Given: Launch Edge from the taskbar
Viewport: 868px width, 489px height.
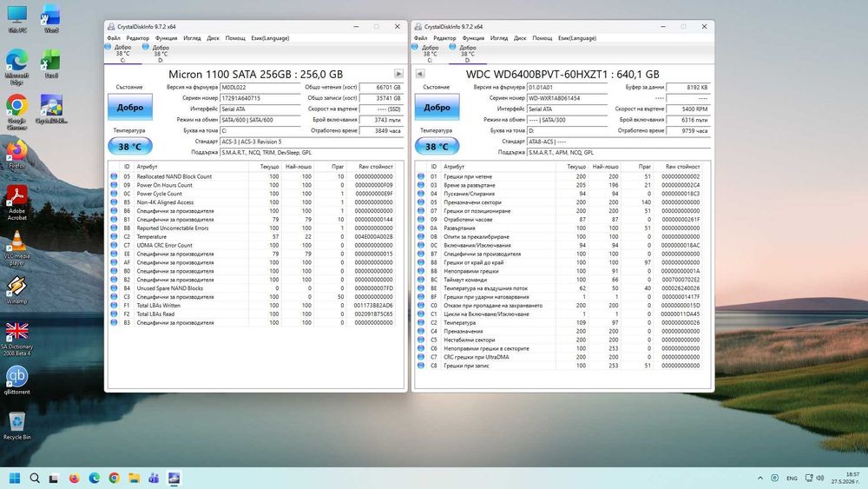Looking at the screenshot, I should pyautogui.click(x=94, y=478).
